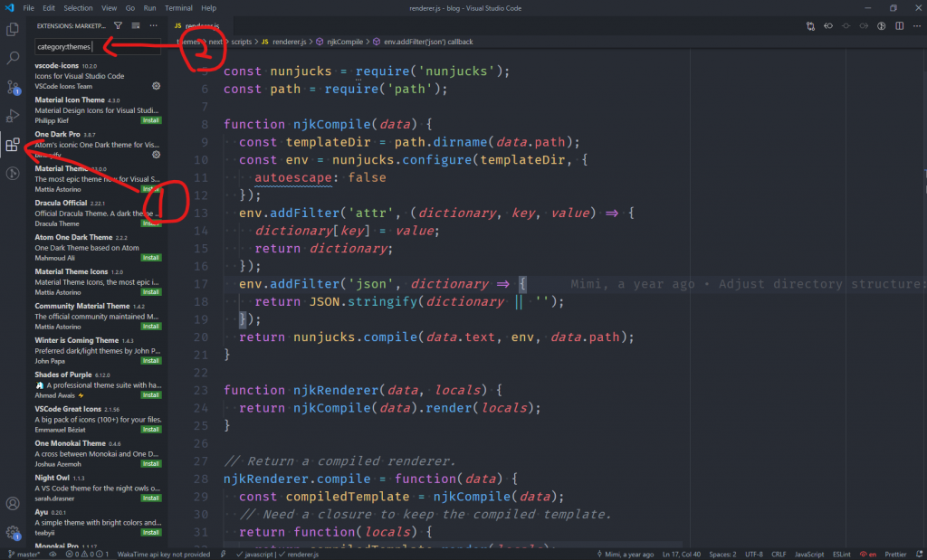Click the open revision commit icon
Screen dimensions: 927x560
pyautogui.click(x=846, y=26)
